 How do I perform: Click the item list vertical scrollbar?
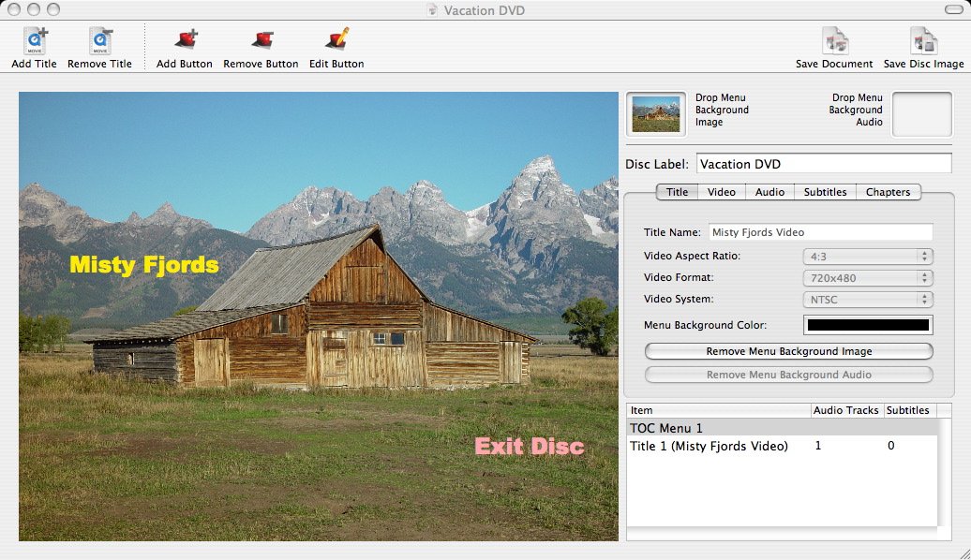945,472
